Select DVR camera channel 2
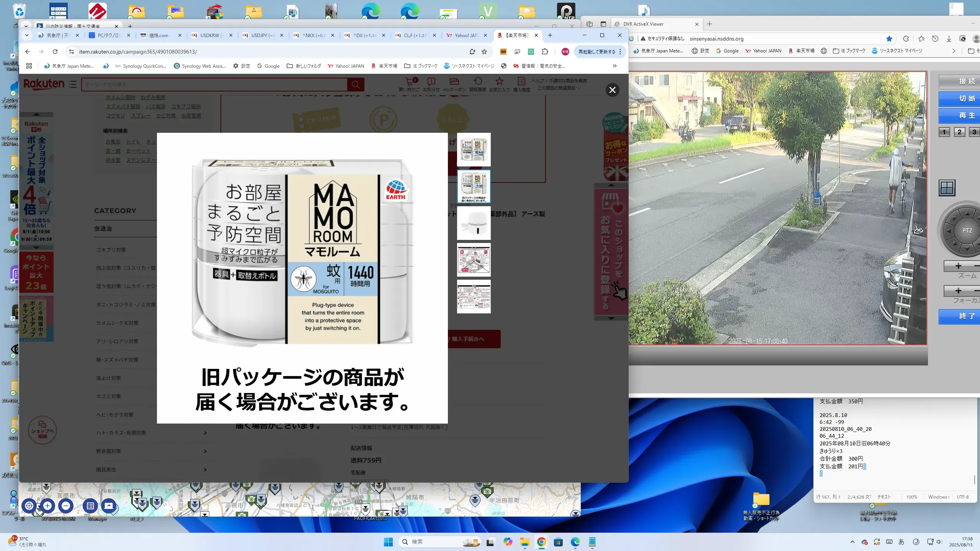The image size is (980, 551). click(x=959, y=132)
